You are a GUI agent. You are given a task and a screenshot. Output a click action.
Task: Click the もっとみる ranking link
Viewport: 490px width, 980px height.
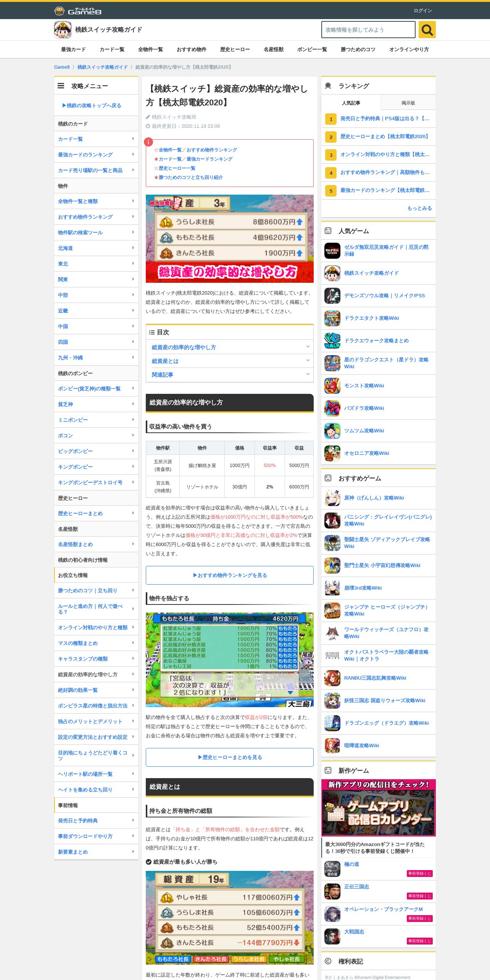pos(420,208)
